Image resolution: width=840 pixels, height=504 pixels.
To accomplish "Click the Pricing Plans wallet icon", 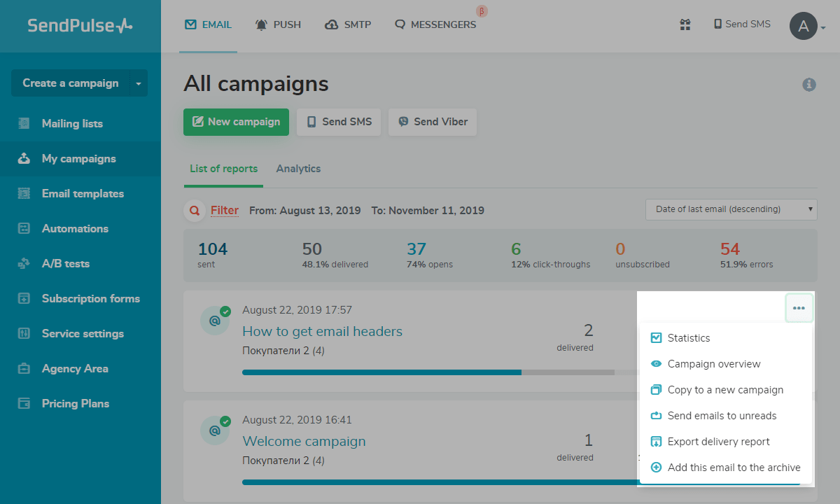I will pyautogui.click(x=24, y=404).
